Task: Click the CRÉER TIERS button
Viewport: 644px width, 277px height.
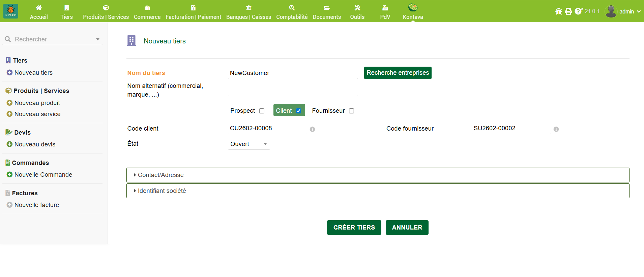Action: [x=354, y=228]
